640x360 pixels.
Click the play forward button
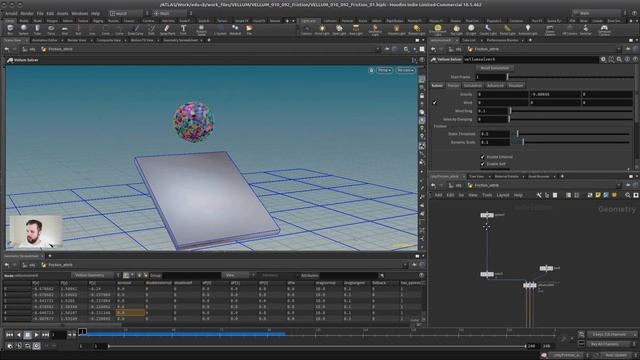[x=36, y=335]
